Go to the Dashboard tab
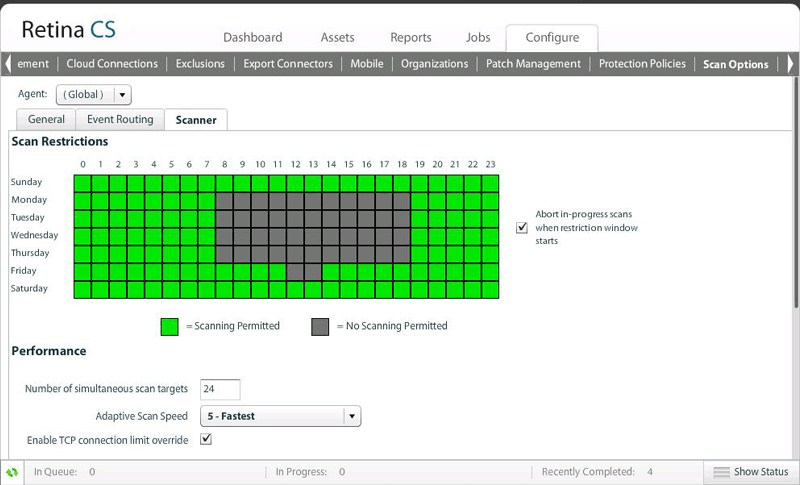The image size is (800, 485). (252, 38)
